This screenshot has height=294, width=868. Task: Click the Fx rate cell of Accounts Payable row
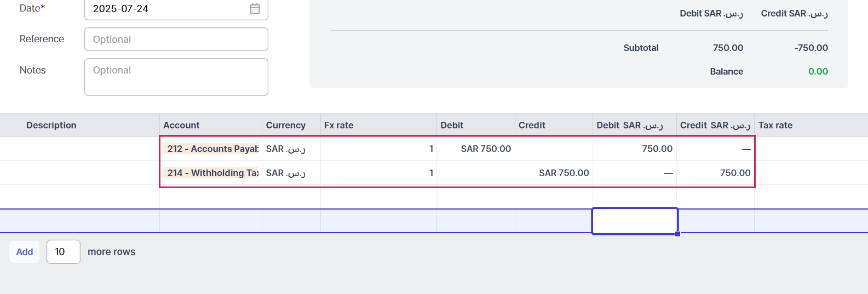click(378, 149)
